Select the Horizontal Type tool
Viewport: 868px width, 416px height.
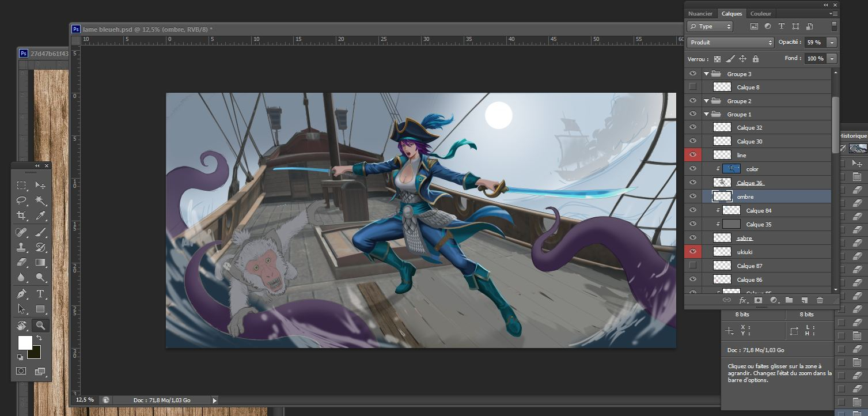[x=40, y=294]
